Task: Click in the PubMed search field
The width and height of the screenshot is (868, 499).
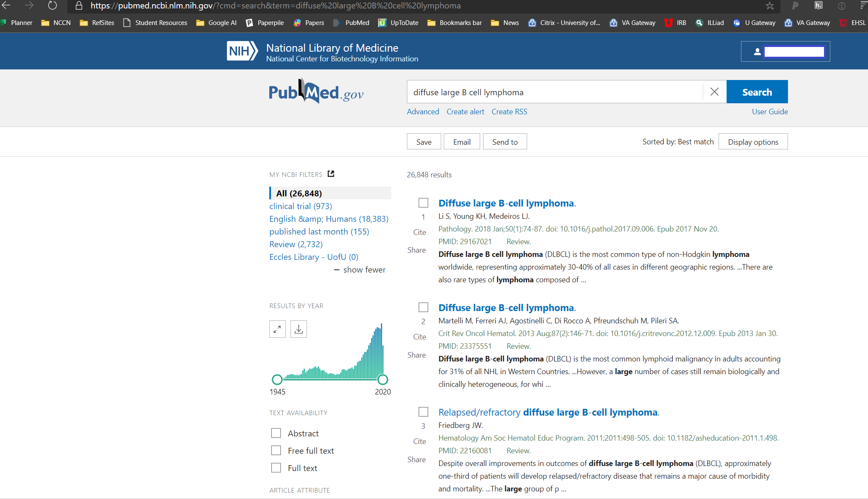Action: pos(555,92)
